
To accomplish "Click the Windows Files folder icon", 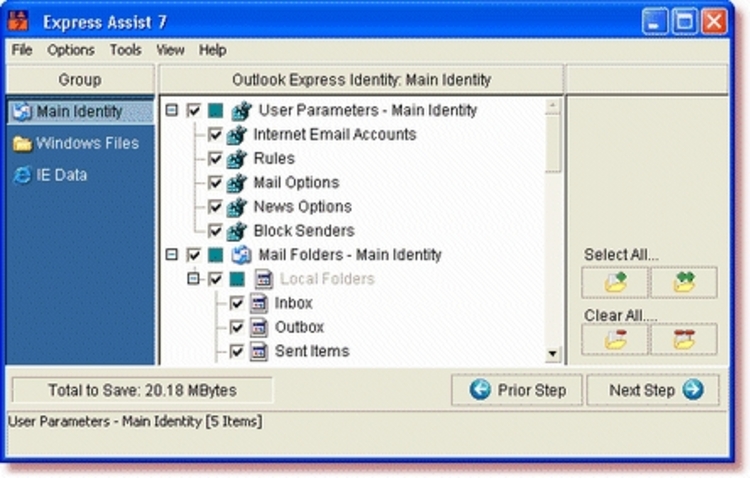I will [22, 143].
